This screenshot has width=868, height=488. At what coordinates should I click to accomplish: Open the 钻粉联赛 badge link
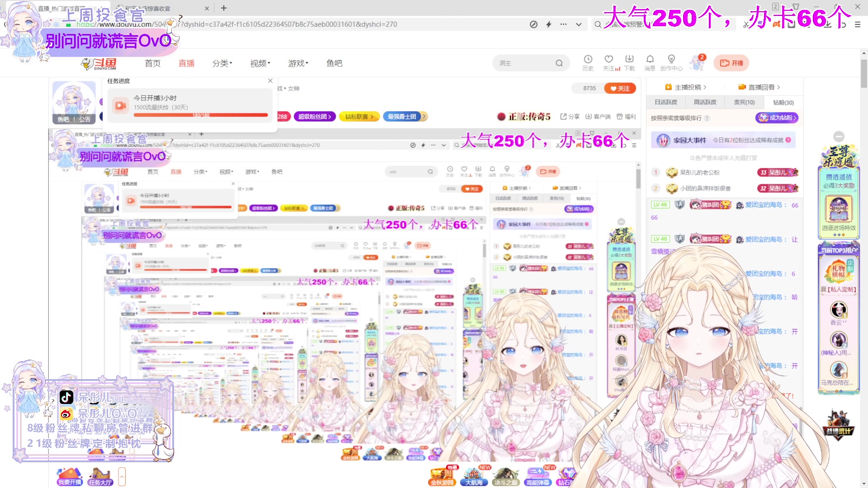click(359, 117)
